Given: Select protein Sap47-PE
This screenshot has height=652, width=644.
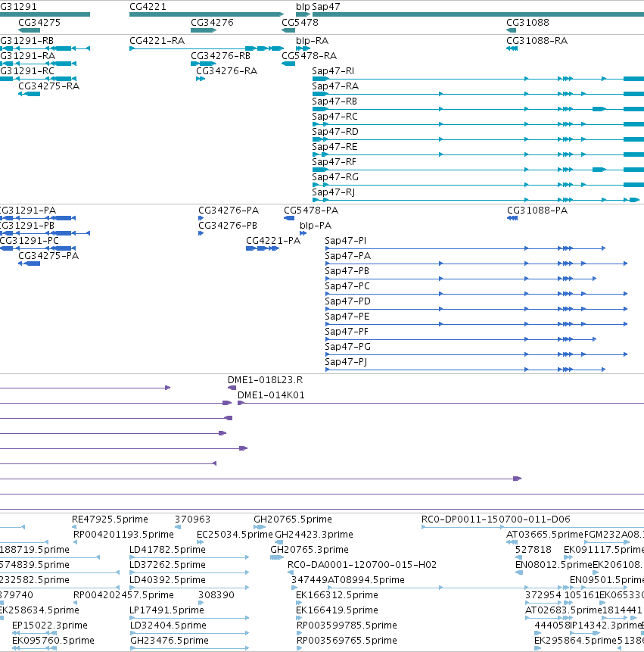Looking at the screenshot, I should tap(347, 317).
